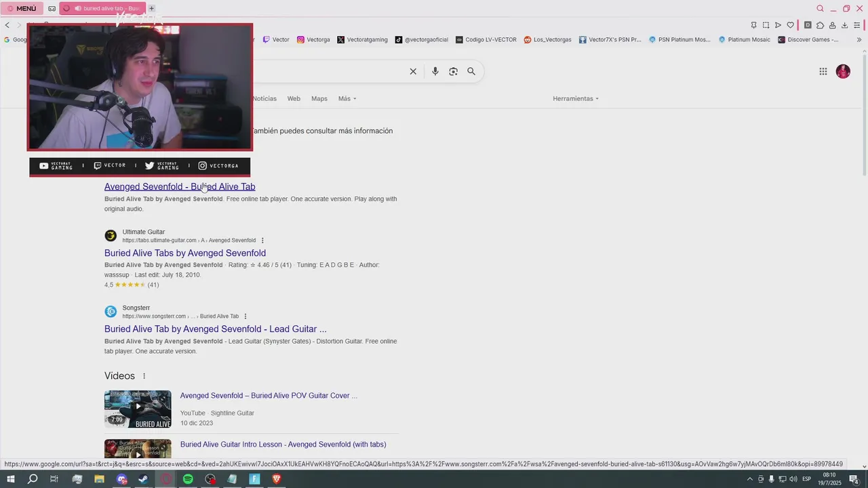This screenshot has height=488, width=868.
Task: Open the Vector bookmark with Twitch icon
Action: coord(276,39)
